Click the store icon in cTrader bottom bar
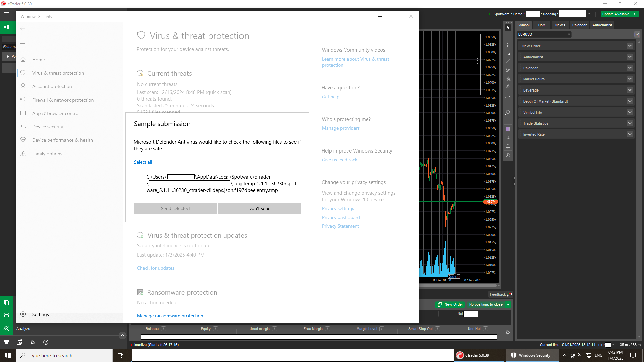The height and width of the screenshot is (362, 644). click(6, 342)
